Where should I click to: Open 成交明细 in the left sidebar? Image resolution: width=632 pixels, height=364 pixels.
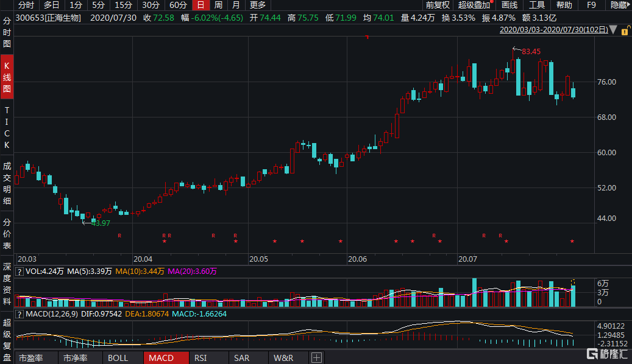click(x=7, y=183)
